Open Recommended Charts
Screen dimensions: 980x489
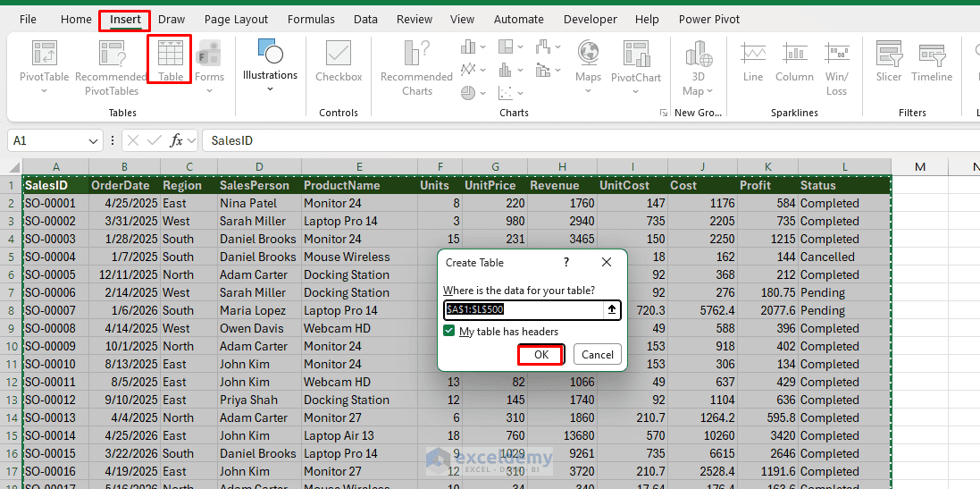point(417,68)
